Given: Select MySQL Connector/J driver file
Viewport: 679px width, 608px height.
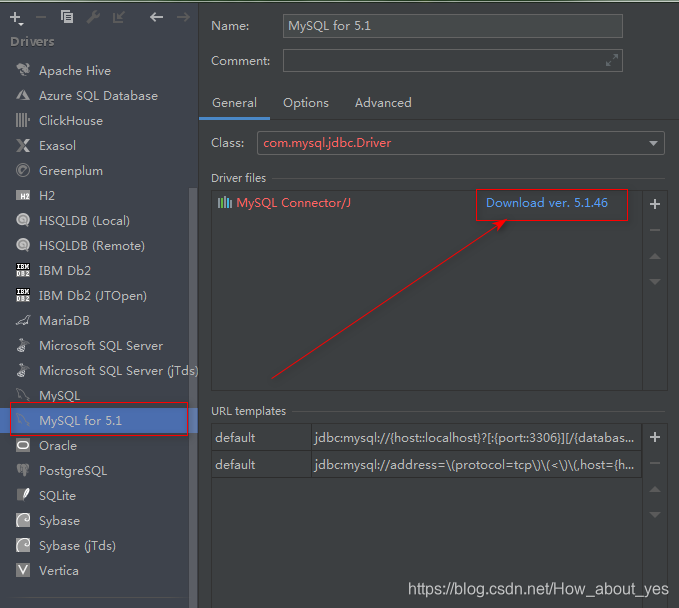Looking at the screenshot, I should pos(293,203).
